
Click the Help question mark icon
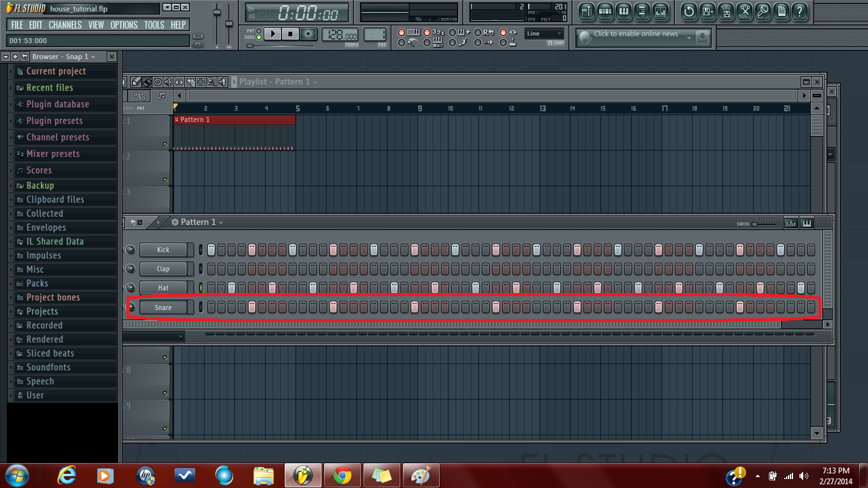click(800, 11)
